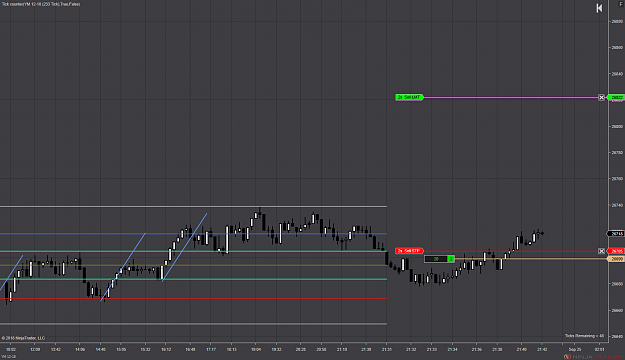Click the 21:42 time axis label

542,350
